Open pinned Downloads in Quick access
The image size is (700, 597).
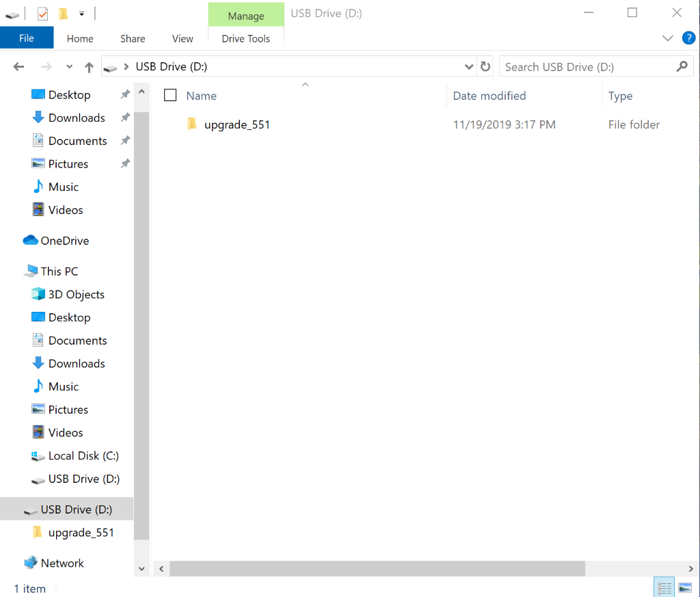[77, 118]
